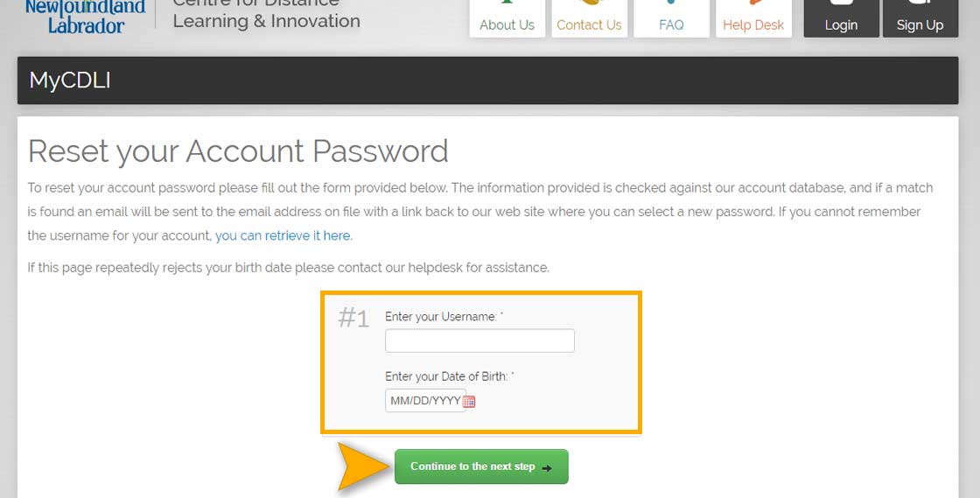Click the birth date helpdesk notice text
980x498 pixels.
pyautogui.click(x=288, y=268)
